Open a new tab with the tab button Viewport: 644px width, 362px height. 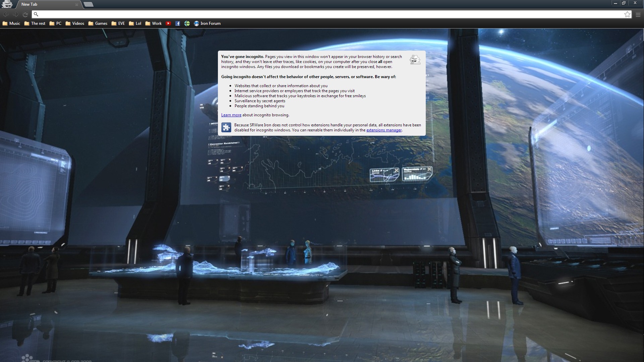pyautogui.click(x=88, y=4)
